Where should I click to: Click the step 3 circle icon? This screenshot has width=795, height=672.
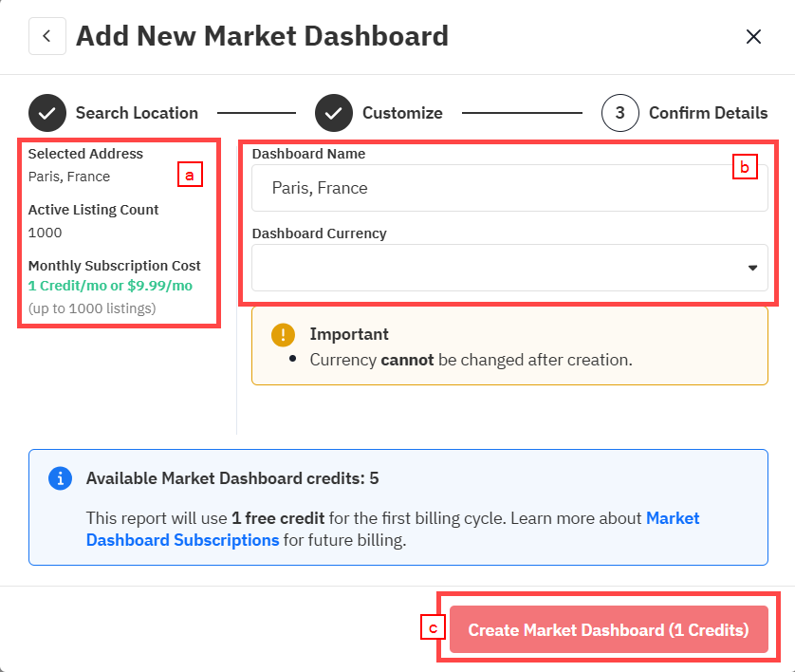[x=620, y=113]
